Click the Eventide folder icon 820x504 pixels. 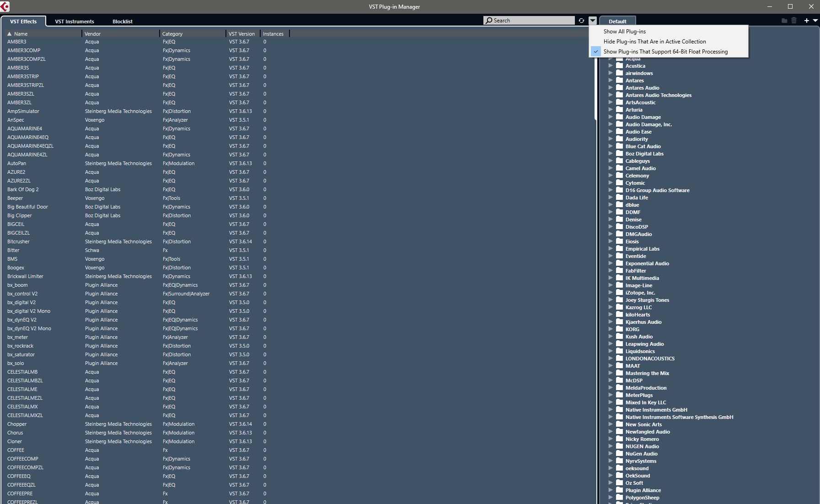click(620, 256)
